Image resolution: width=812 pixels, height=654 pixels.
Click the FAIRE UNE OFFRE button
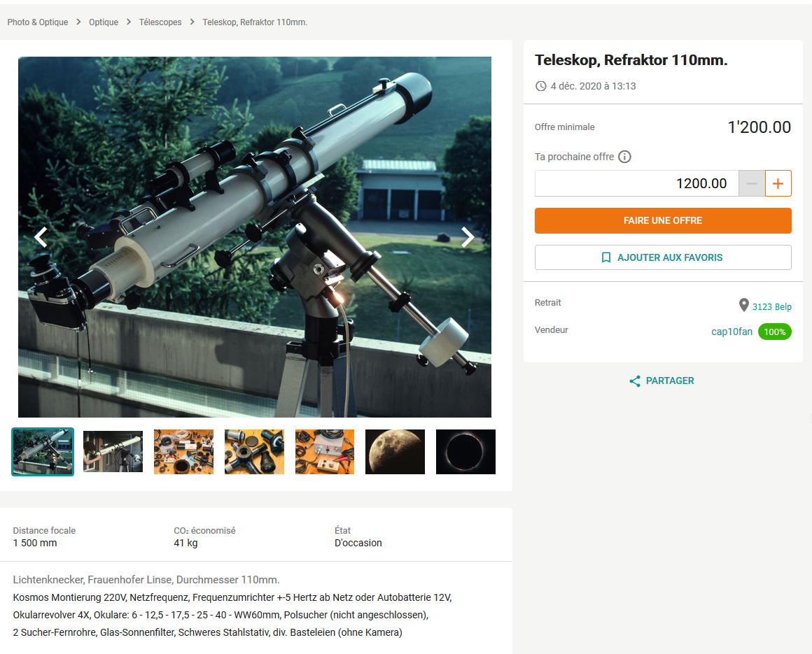[663, 220]
